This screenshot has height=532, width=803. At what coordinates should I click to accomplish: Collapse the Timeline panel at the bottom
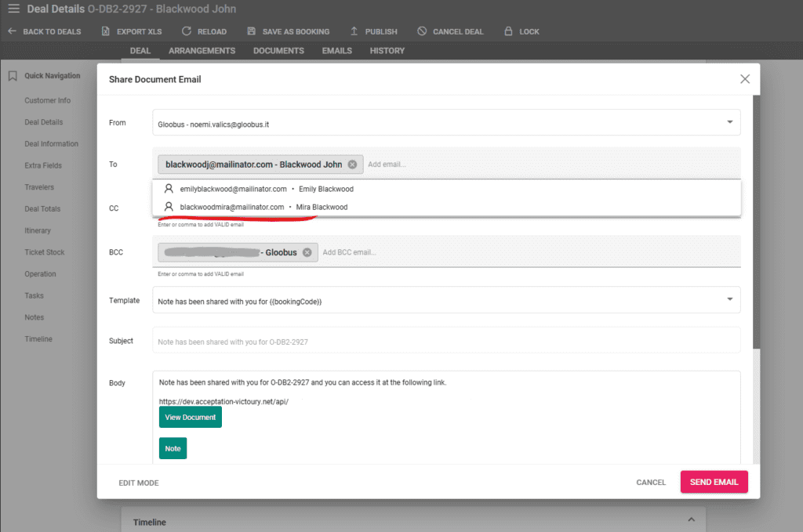pos(691,519)
